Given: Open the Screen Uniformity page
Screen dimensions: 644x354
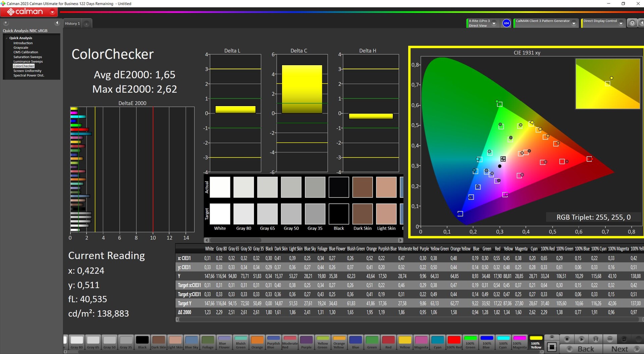Looking at the screenshot, I should tap(27, 71).
